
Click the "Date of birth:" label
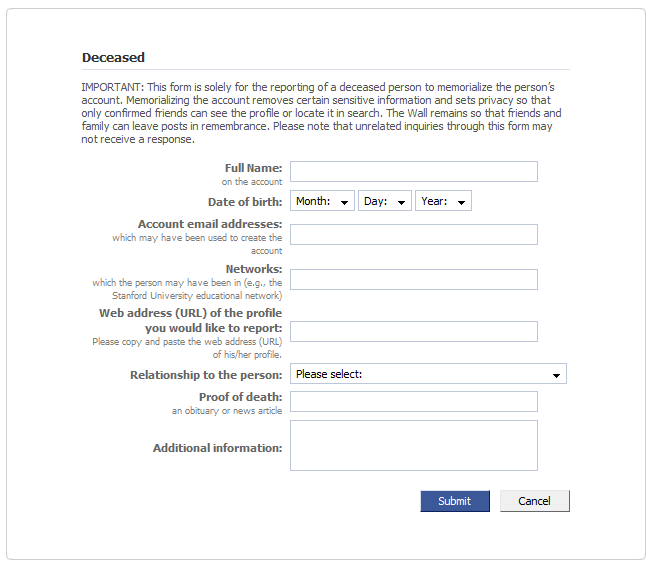coord(245,202)
